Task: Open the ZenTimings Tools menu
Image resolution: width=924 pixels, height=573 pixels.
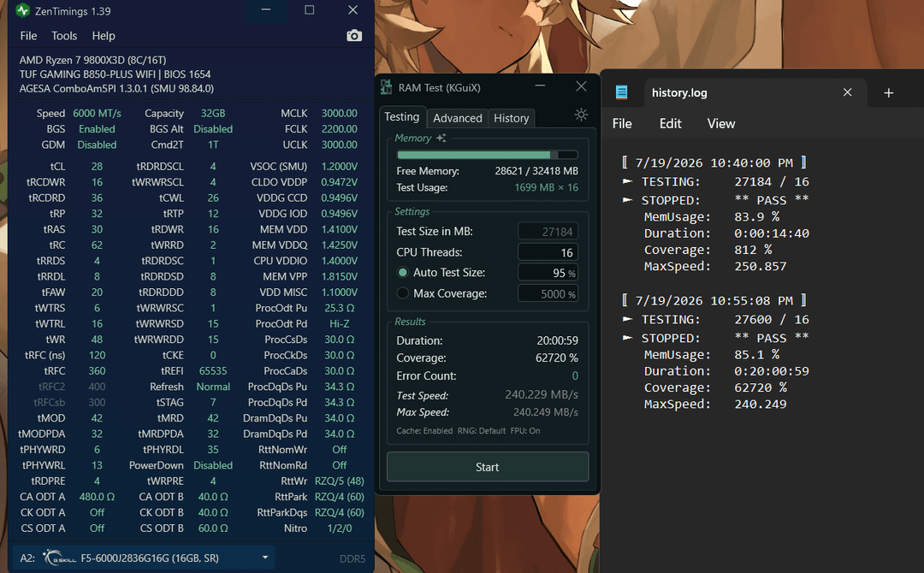Action: coord(64,36)
